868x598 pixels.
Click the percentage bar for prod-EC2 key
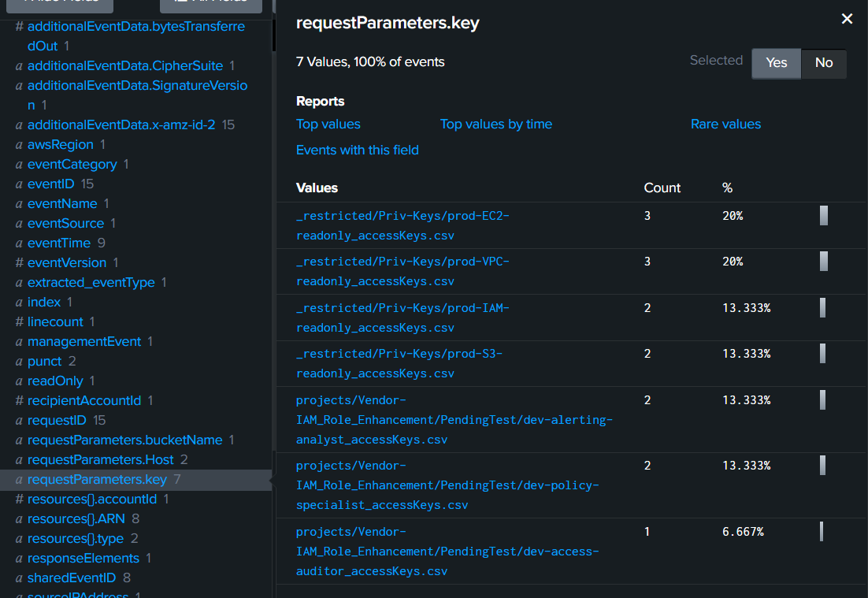click(824, 216)
